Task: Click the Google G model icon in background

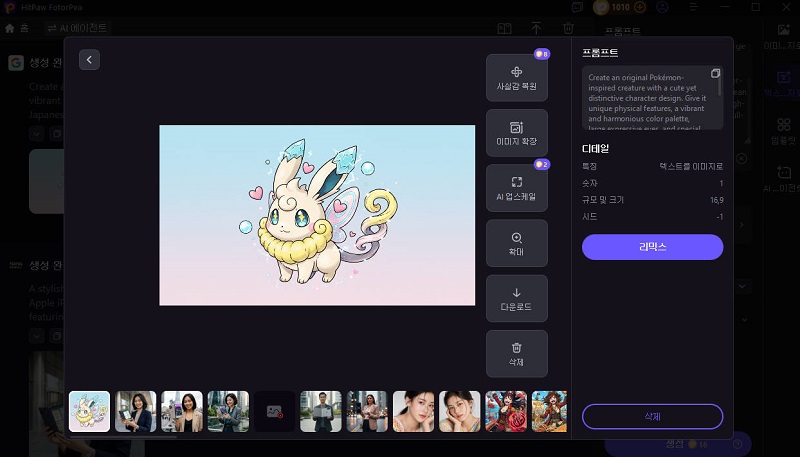Action: (x=16, y=63)
